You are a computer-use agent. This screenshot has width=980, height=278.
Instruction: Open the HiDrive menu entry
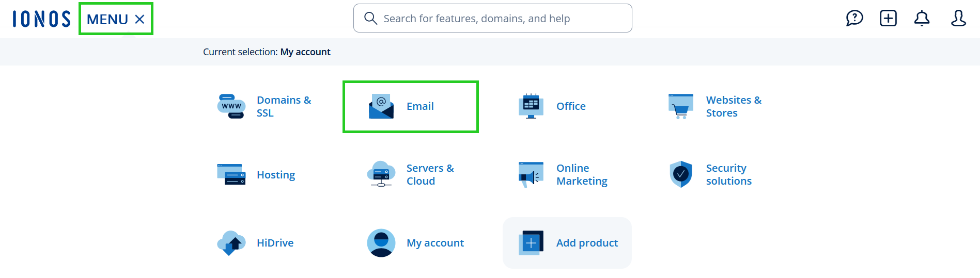coord(275,243)
